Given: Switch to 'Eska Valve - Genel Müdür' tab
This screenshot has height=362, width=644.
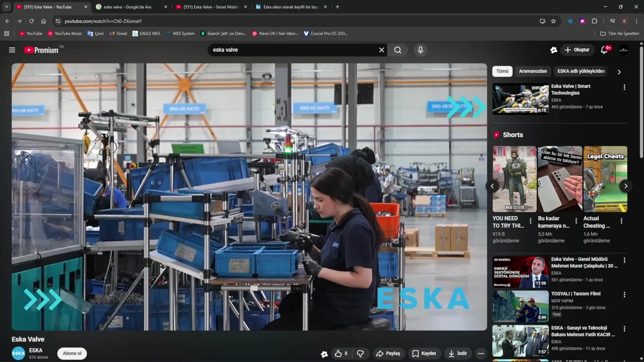Looking at the screenshot, I should 211,7.
